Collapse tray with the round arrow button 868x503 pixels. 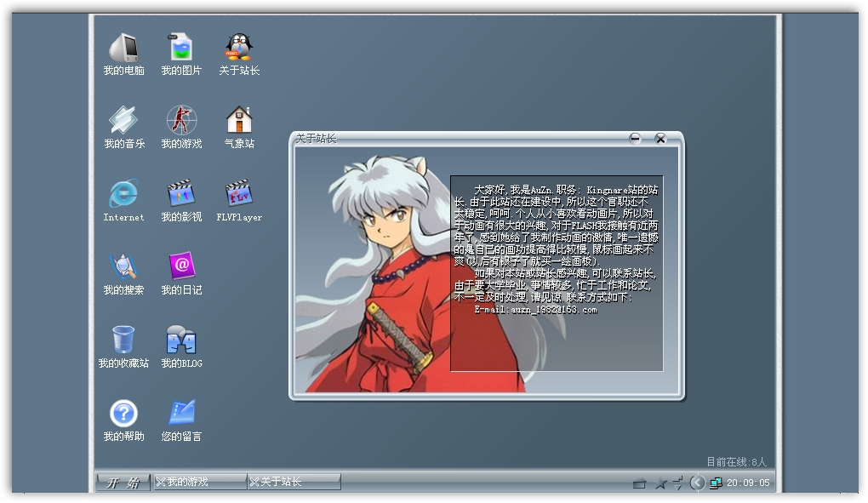(x=698, y=483)
